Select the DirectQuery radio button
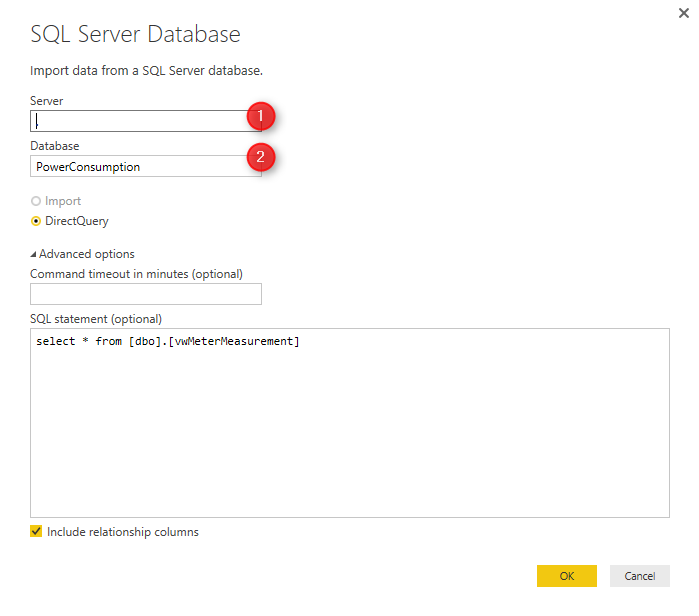The height and width of the screenshot is (616, 699). [36, 221]
